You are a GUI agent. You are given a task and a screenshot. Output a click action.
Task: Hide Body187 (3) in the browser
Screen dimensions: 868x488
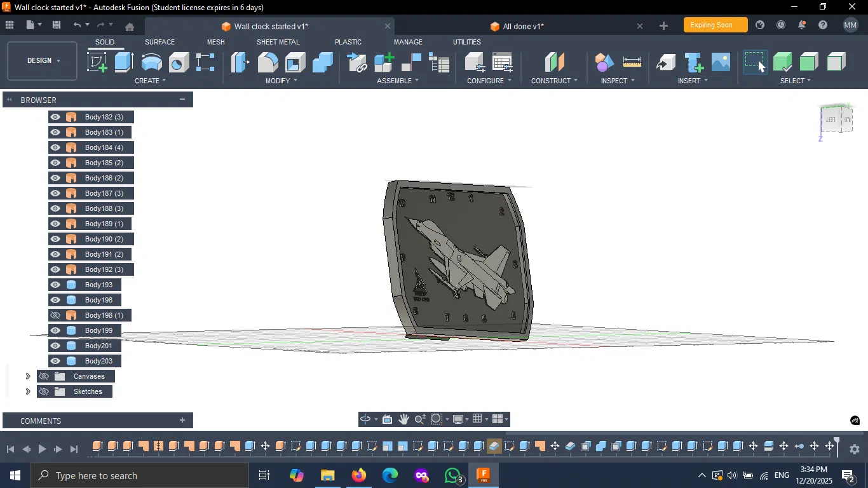coord(55,193)
